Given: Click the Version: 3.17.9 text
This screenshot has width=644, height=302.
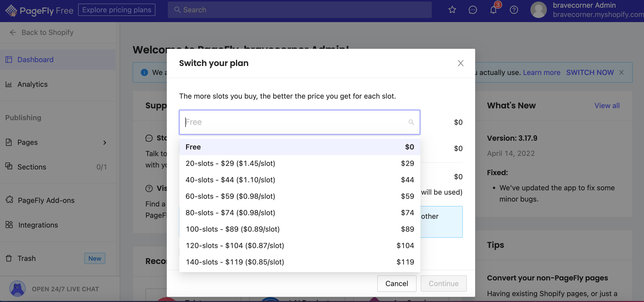Looking at the screenshot, I should tap(512, 138).
